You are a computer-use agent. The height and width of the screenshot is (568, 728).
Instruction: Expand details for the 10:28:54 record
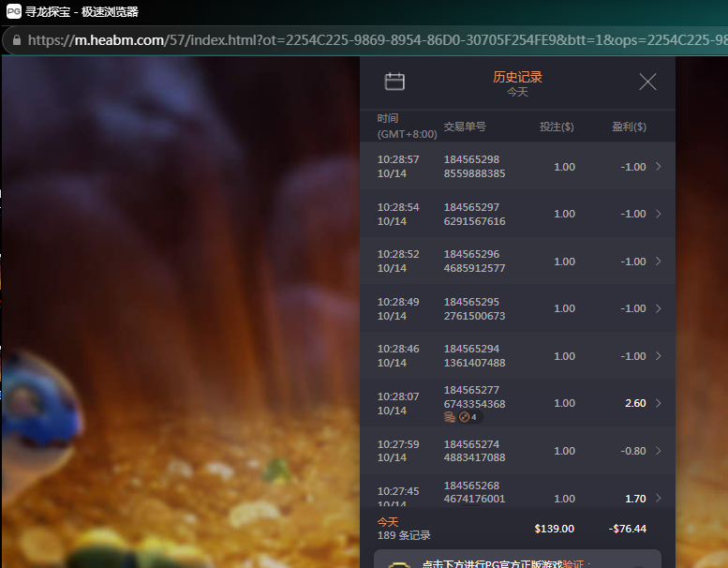tap(658, 214)
